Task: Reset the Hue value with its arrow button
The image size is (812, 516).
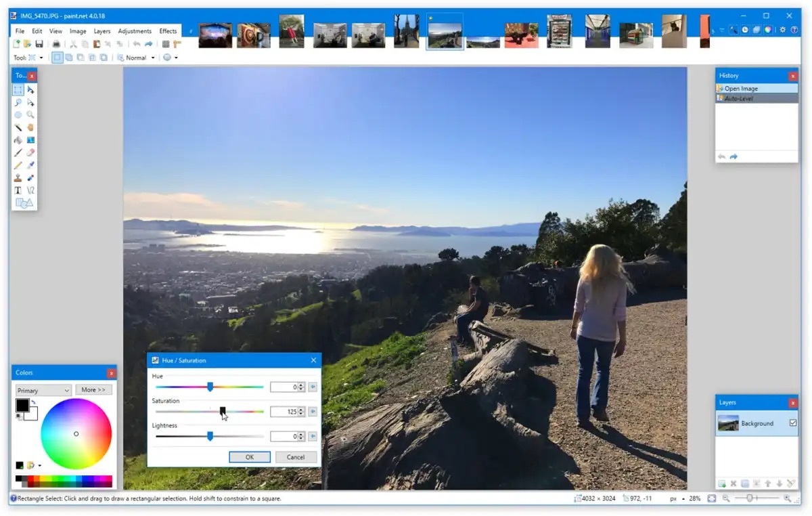Action: 313,387
